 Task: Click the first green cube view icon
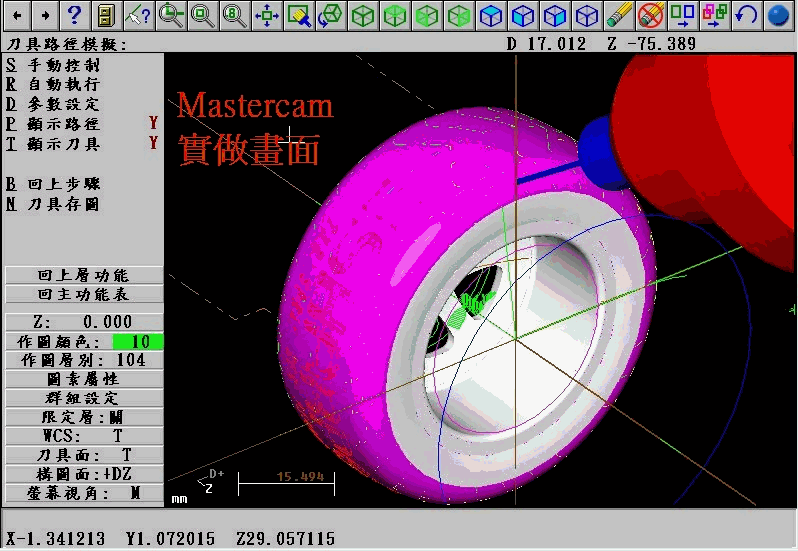(363, 15)
